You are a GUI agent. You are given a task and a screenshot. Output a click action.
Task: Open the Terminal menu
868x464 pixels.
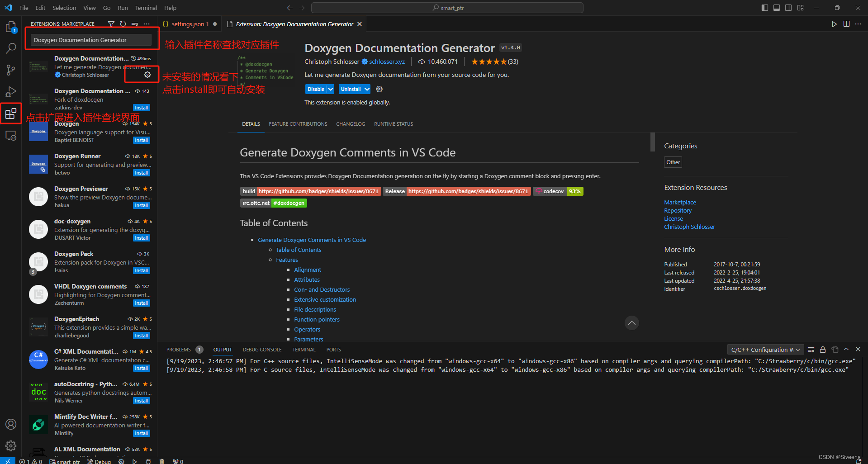(x=146, y=8)
